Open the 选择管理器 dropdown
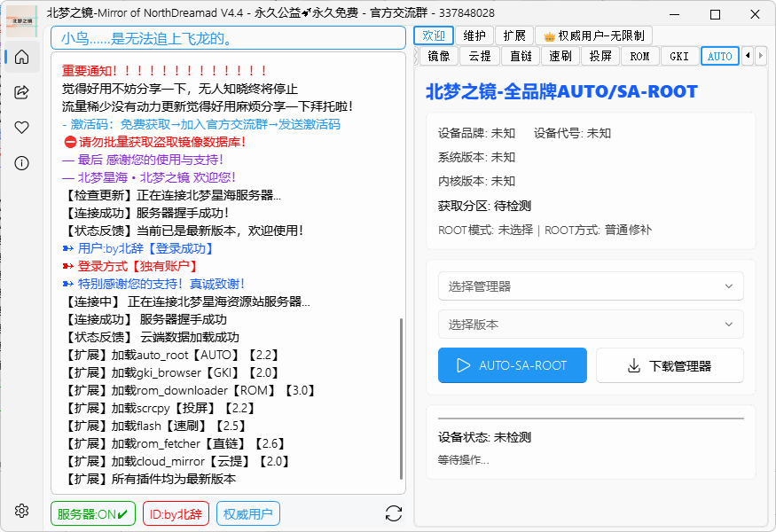 click(x=591, y=286)
